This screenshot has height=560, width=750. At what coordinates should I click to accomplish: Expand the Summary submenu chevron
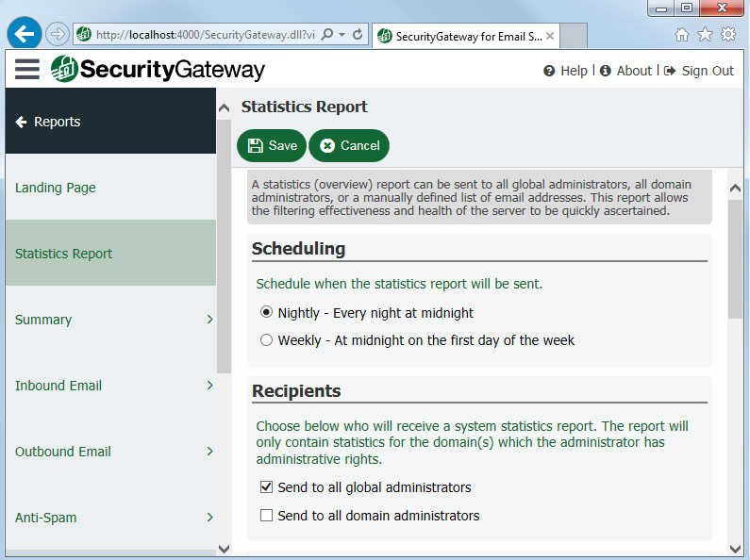(209, 320)
